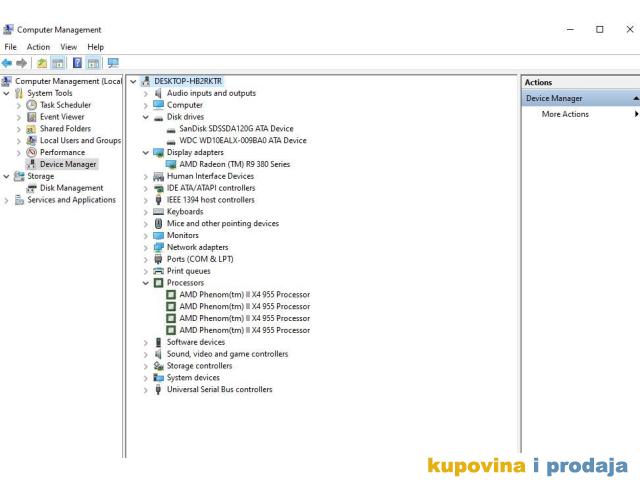Click the Up One Level folder icon
The image size is (640, 480).
(42, 63)
